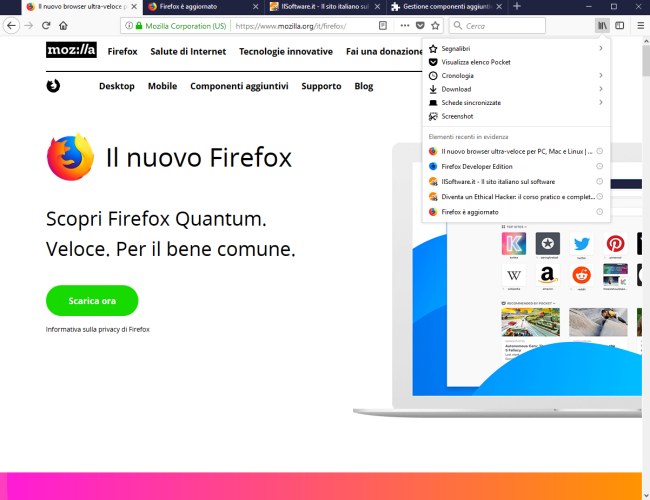Click the Twitter tile in laptop image
The height and width of the screenshot is (500, 650).
coord(582,243)
